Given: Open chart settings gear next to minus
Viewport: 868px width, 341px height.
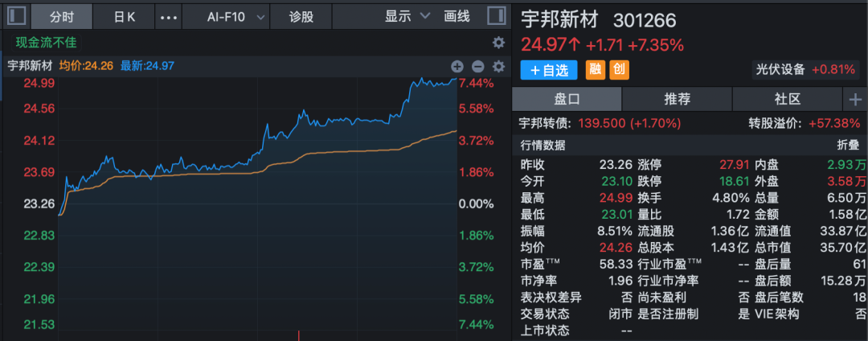Looking at the screenshot, I should (x=498, y=67).
